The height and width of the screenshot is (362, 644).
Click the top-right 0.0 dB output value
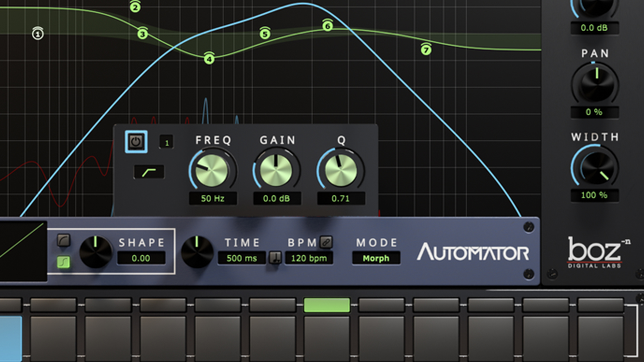594,28
